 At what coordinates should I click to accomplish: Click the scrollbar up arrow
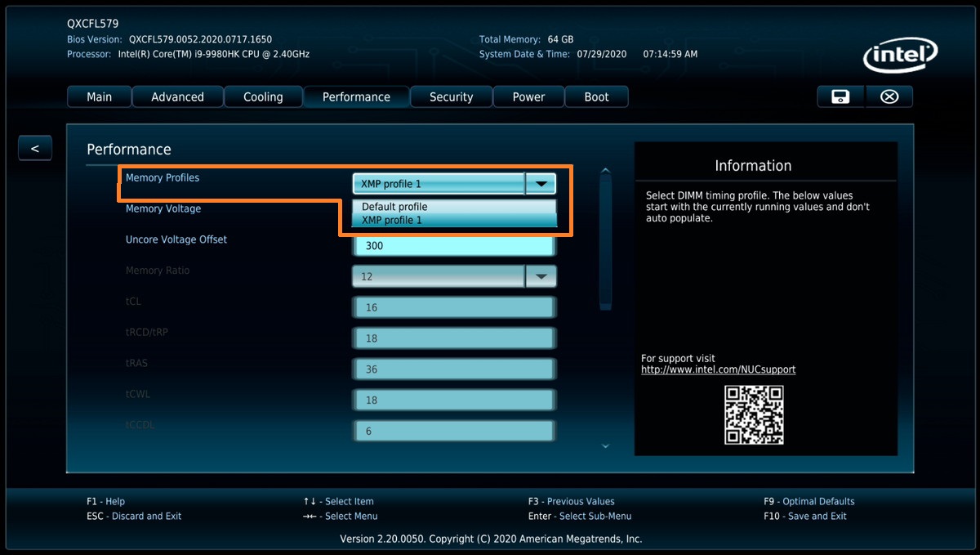point(605,171)
